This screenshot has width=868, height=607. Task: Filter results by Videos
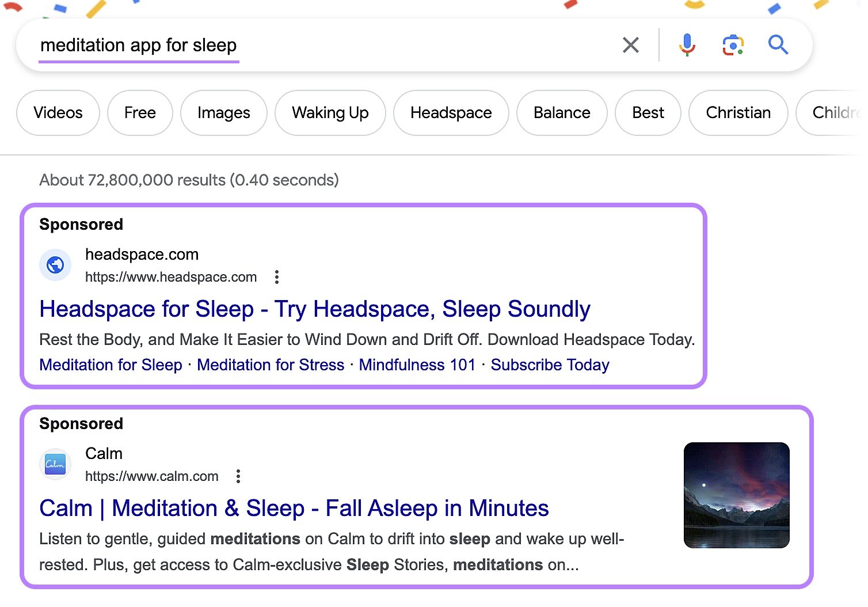click(x=58, y=113)
